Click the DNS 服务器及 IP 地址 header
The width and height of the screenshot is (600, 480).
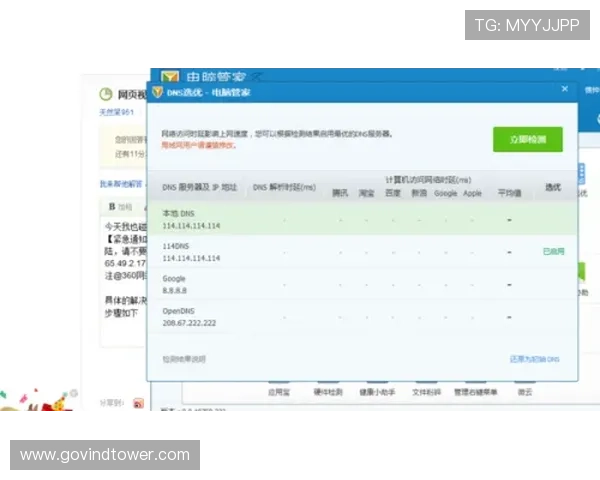coord(199,187)
